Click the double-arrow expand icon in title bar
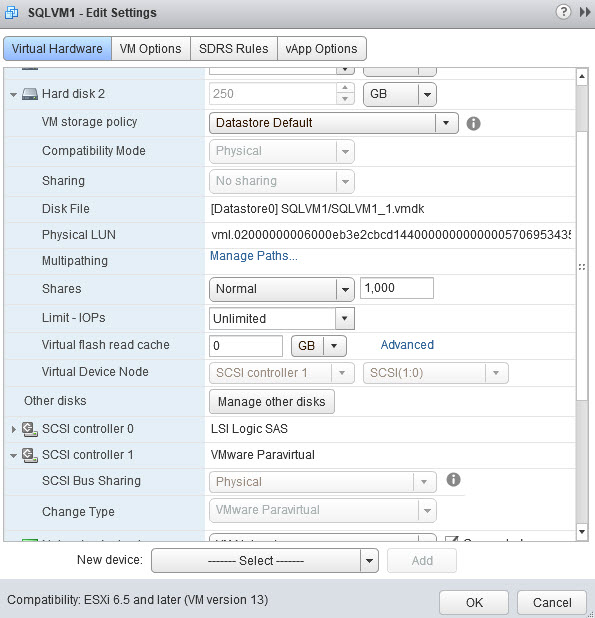595x618 pixels. tap(585, 12)
